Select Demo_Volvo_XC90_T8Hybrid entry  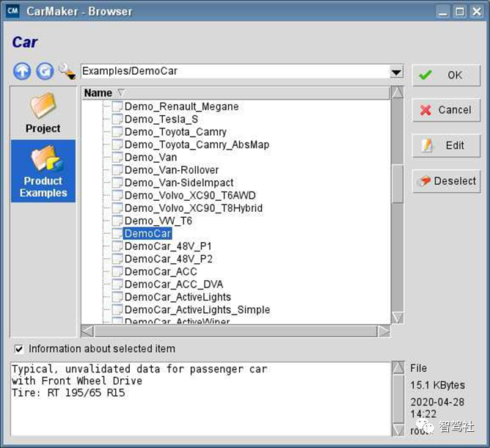194,208
